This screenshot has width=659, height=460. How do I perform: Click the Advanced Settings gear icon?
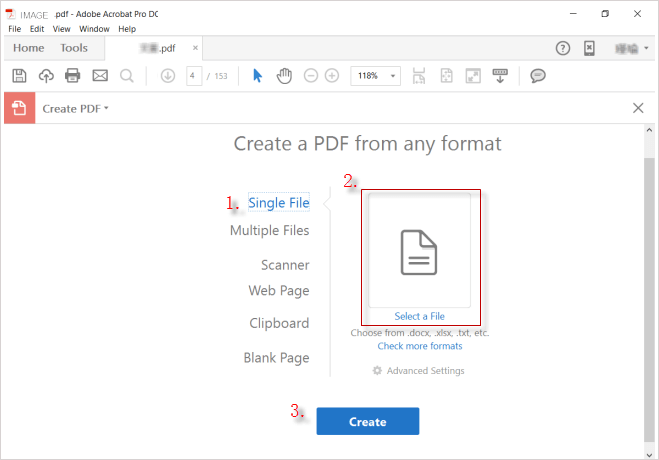click(377, 371)
